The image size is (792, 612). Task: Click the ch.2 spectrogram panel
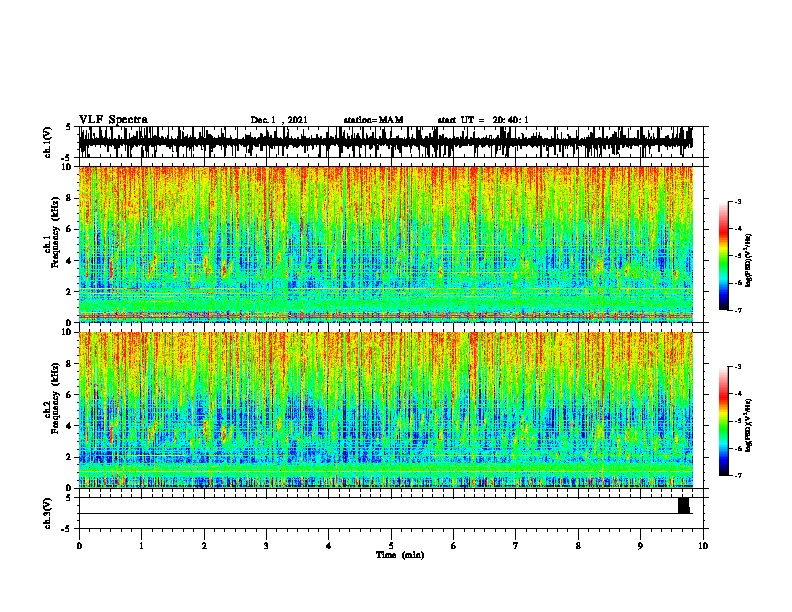pos(385,410)
